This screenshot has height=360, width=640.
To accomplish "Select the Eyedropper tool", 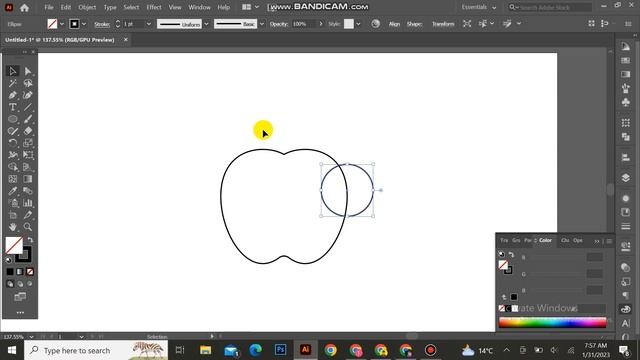I will coord(13,191).
